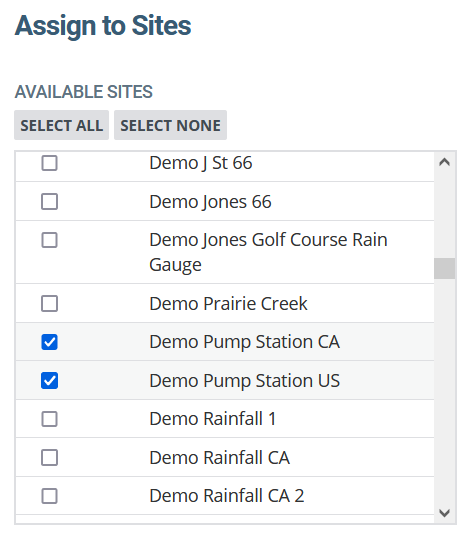Click the Demo Pump Station US label
This screenshot has width=466, height=534.
pos(245,380)
